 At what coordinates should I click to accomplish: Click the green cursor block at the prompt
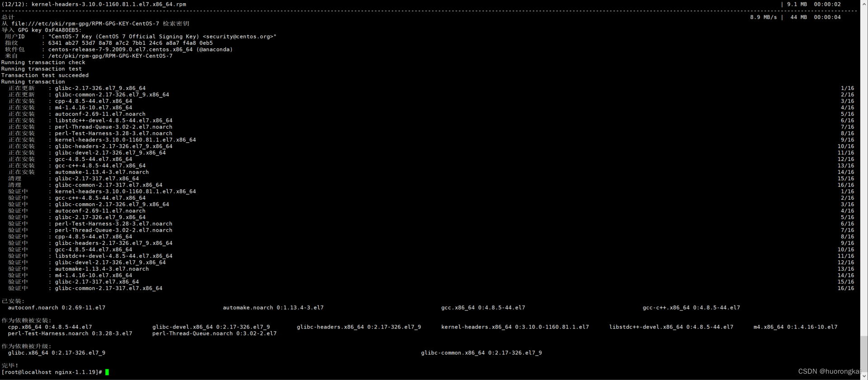tap(107, 372)
